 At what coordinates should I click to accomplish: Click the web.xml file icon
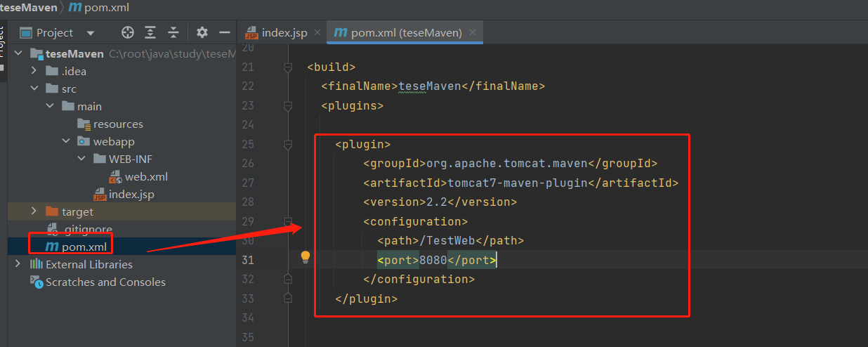115,177
